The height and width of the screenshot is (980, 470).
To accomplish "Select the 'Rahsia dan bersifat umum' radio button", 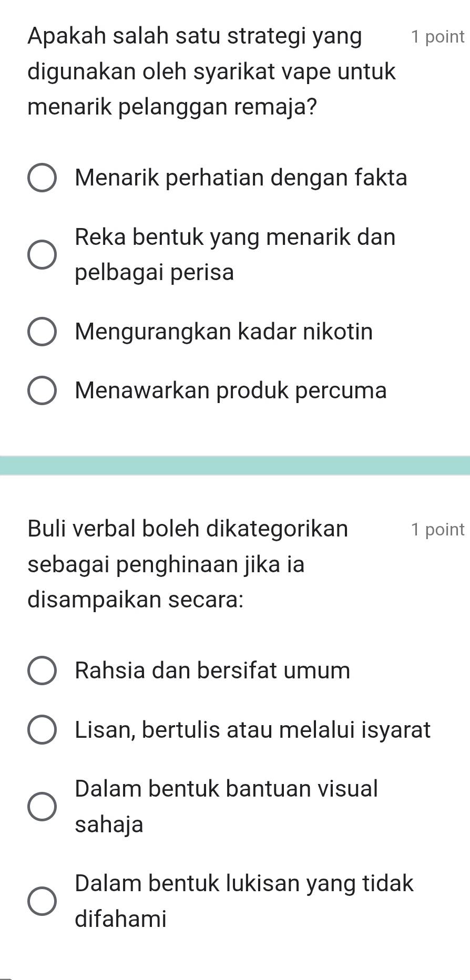I will coord(42,670).
